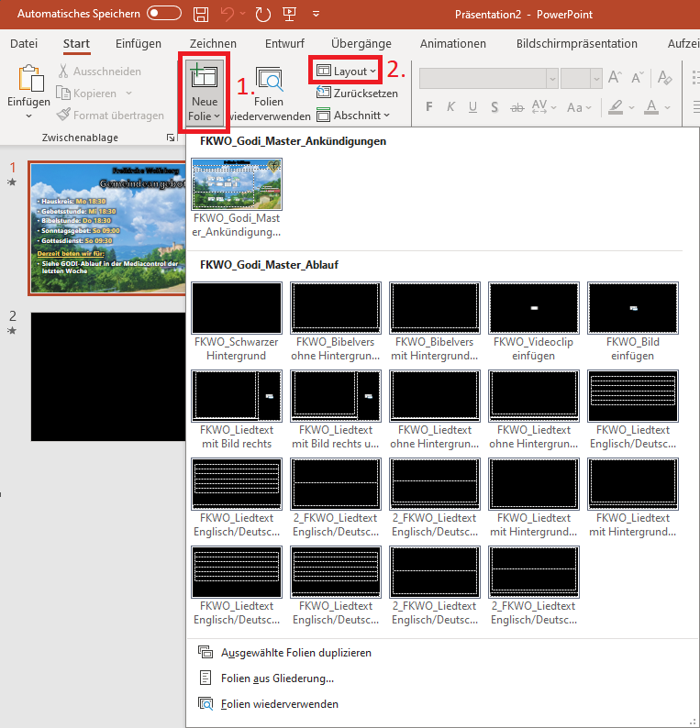Open the Layout dropdown
The width and height of the screenshot is (700, 728).
(x=347, y=71)
